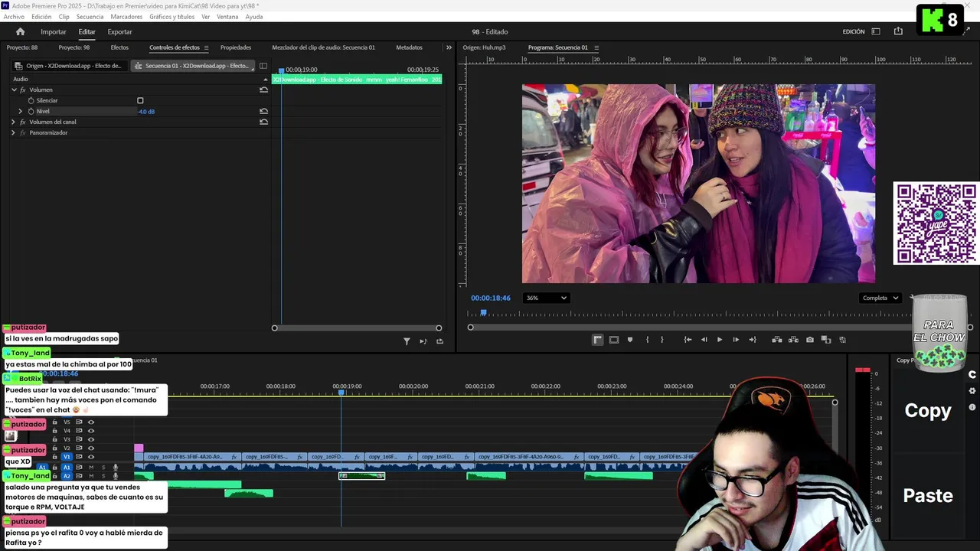Add a marker in Program monitor
Screen dimensions: 980x551
point(630,340)
